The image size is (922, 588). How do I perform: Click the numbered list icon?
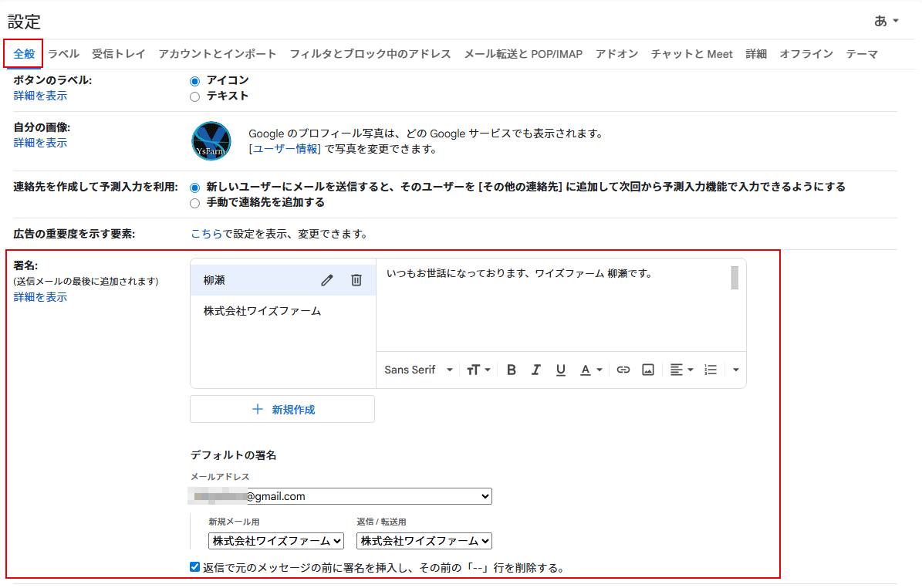click(x=711, y=370)
